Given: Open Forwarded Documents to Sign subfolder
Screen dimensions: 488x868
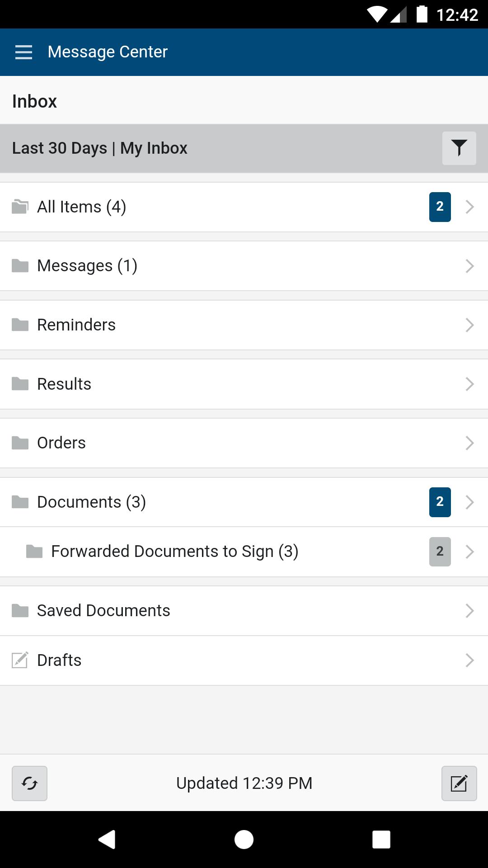Looking at the screenshot, I should pos(174,552).
